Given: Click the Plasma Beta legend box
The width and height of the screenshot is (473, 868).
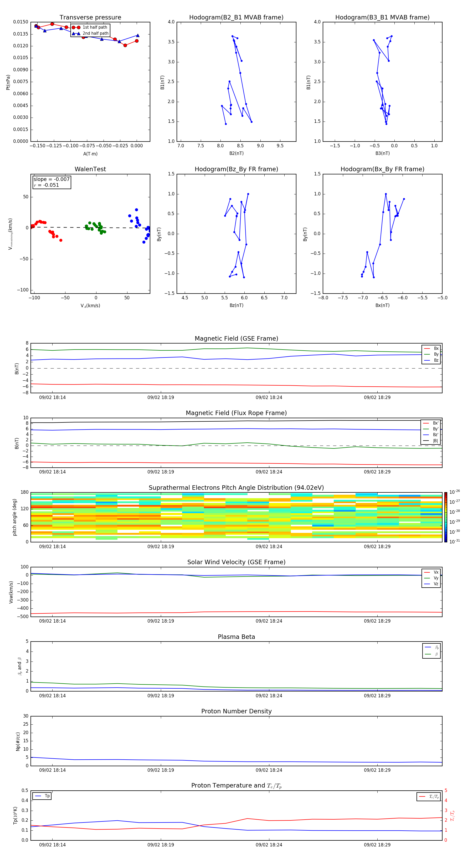Looking at the screenshot, I should 431,651.
